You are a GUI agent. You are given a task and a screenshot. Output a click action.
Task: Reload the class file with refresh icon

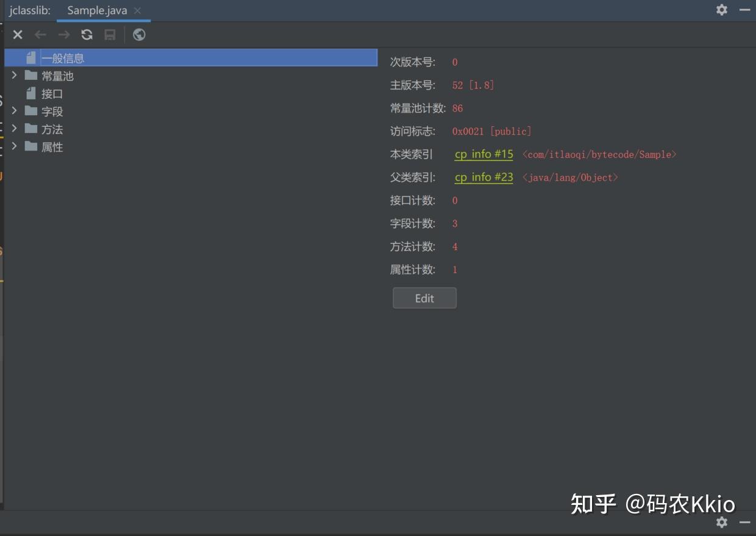click(x=87, y=35)
